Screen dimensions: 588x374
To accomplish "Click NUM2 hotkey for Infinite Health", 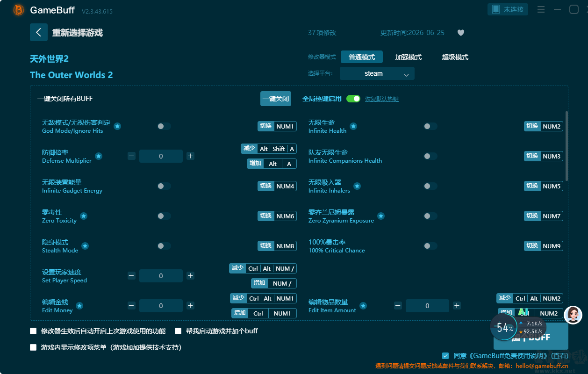I will (x=552, y=126).
